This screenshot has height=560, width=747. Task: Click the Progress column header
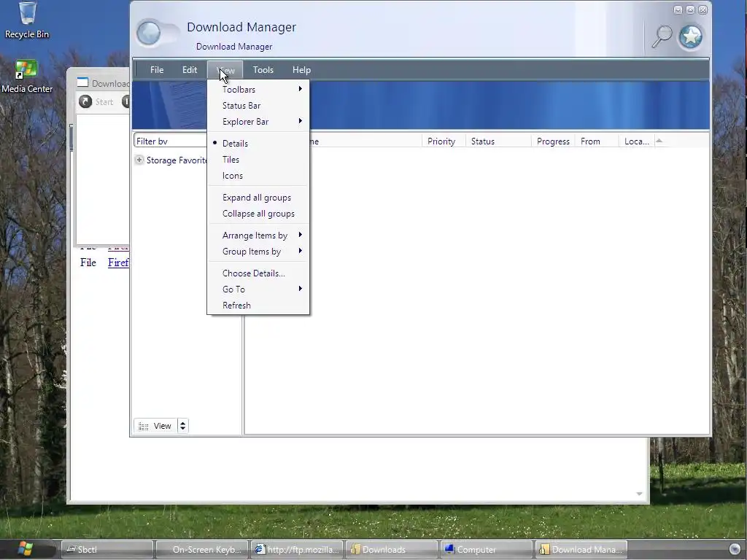[x=553, y=141]
